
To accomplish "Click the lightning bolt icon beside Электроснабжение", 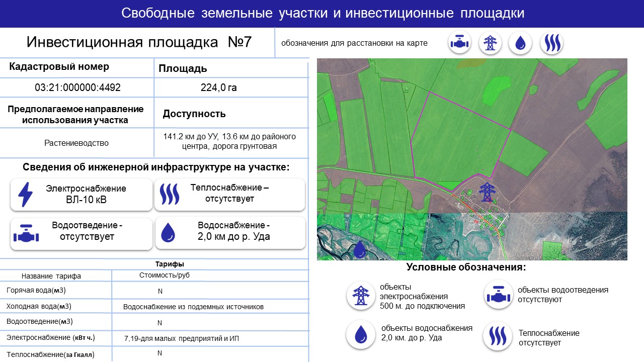I will pos(25,195).
